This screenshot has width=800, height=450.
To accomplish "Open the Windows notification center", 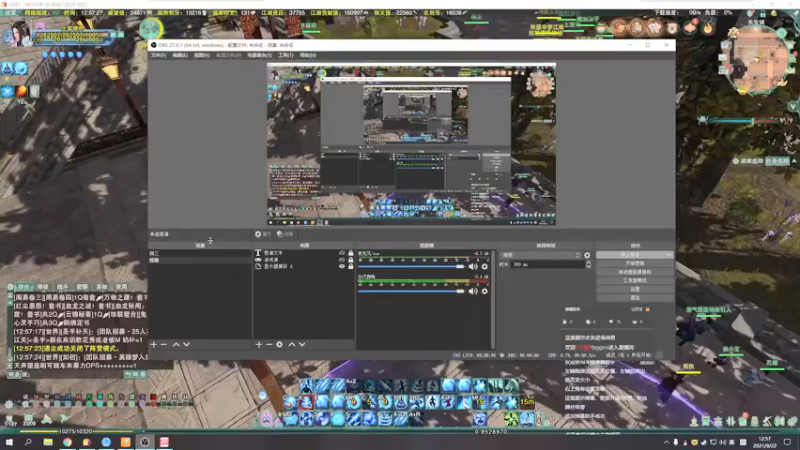I will pyautogui.click(x=788, y=442).
